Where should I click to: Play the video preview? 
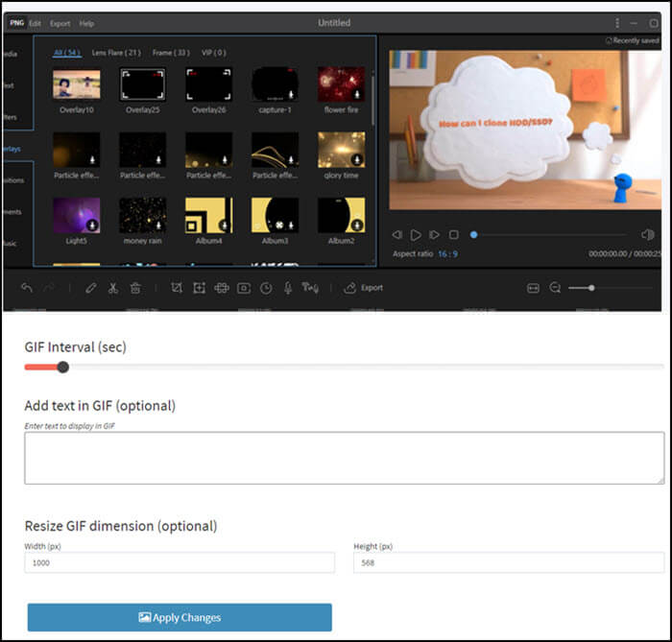416,234
